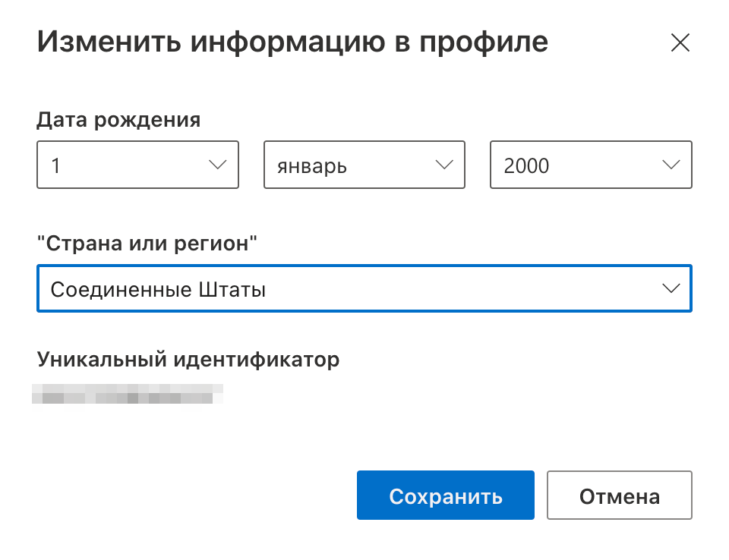Viewport: 729px width, 560px height.
Task: Click the Дата рождения label
Action: click(x=118, y=120)
